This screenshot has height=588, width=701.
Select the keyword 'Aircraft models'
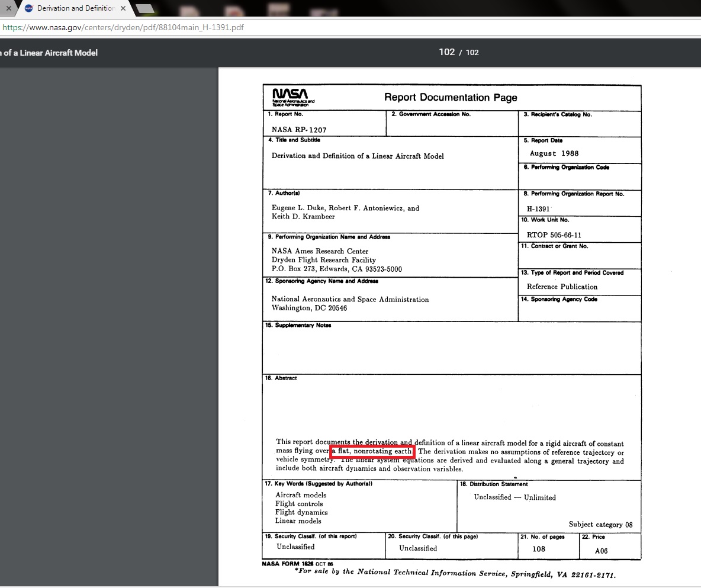(x=301, y=495)
